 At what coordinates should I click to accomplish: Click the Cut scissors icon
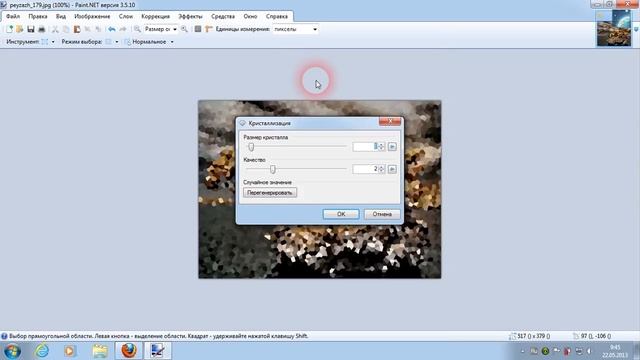(55, 29)
